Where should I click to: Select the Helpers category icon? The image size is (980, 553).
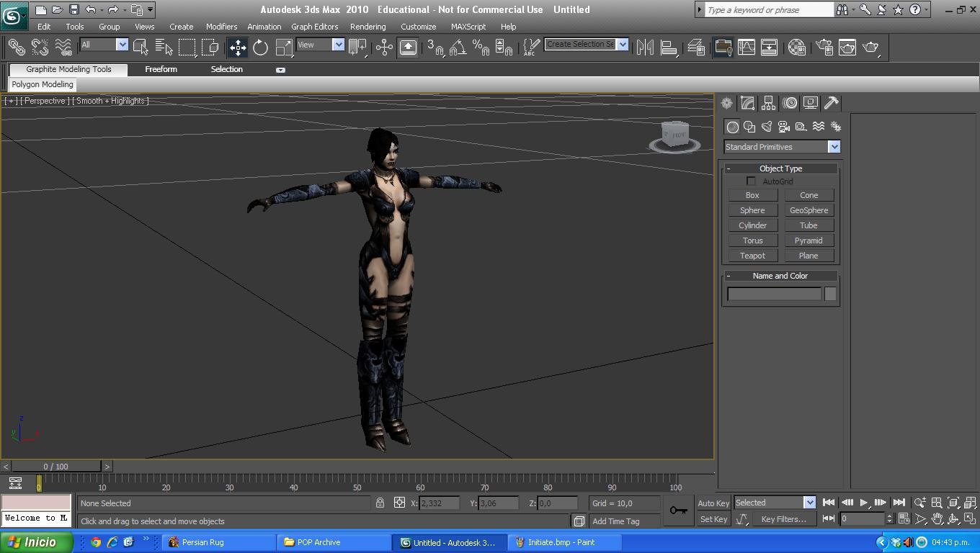coord(801,127)
